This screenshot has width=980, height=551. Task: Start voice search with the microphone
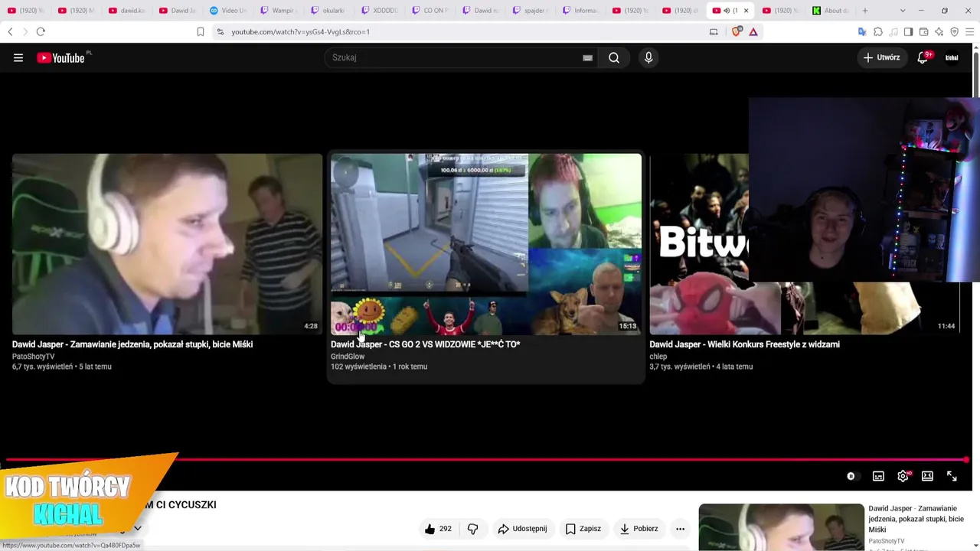(x=648, y=57)
